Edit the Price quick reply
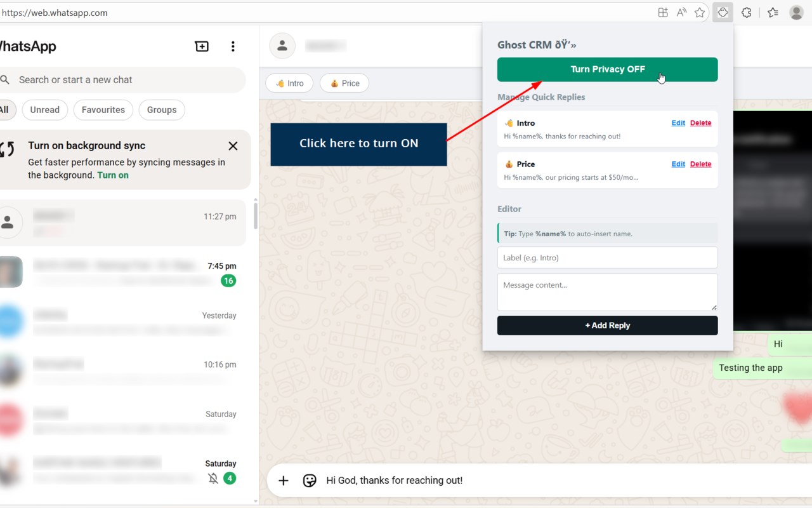812x508 pixels. click(x=678, y=164)
